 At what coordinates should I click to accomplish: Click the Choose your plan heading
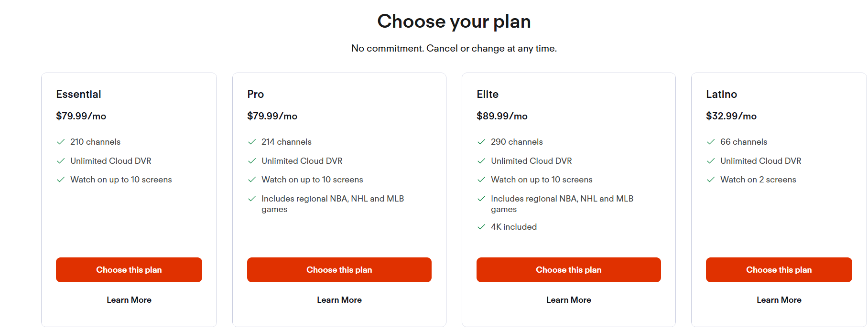[454, 21]
